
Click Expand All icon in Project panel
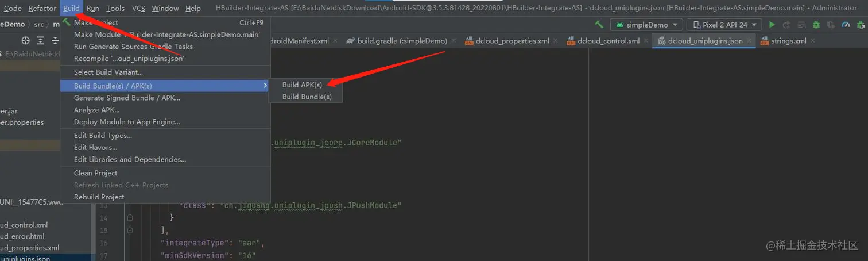[x=40, y=40]
